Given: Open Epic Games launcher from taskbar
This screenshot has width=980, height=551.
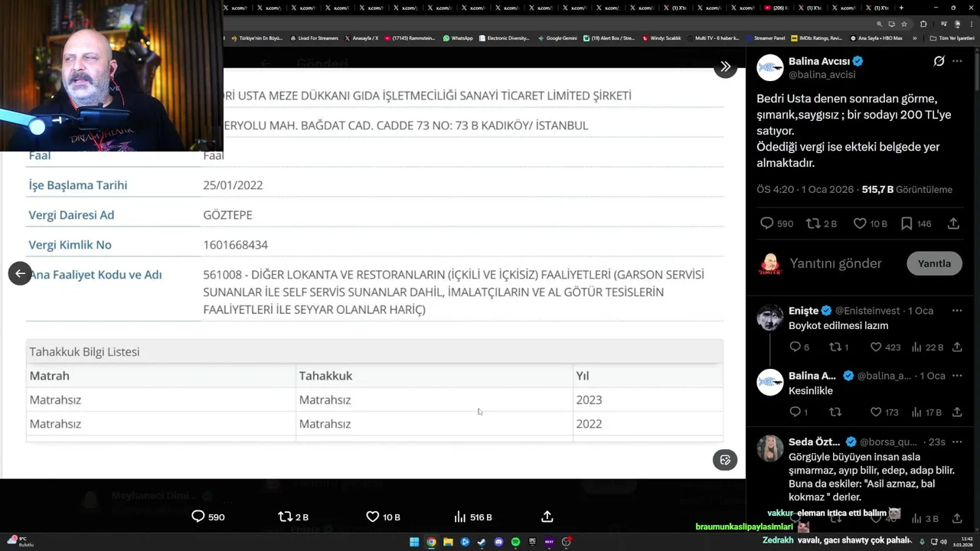Looking at the screenshot, I should 532,542.
